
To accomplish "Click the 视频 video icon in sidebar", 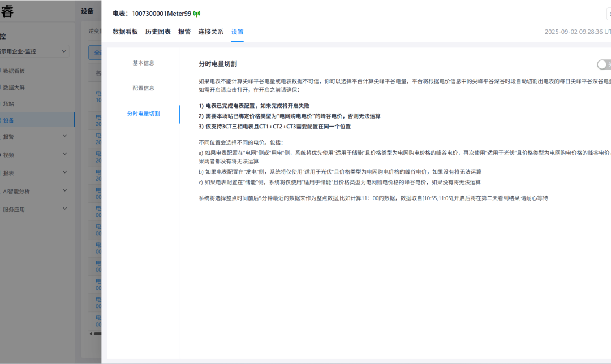I will click(x=19, y=153).
